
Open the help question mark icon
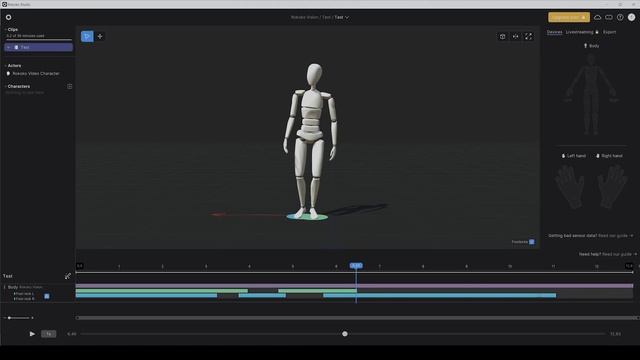pos(620,17)
